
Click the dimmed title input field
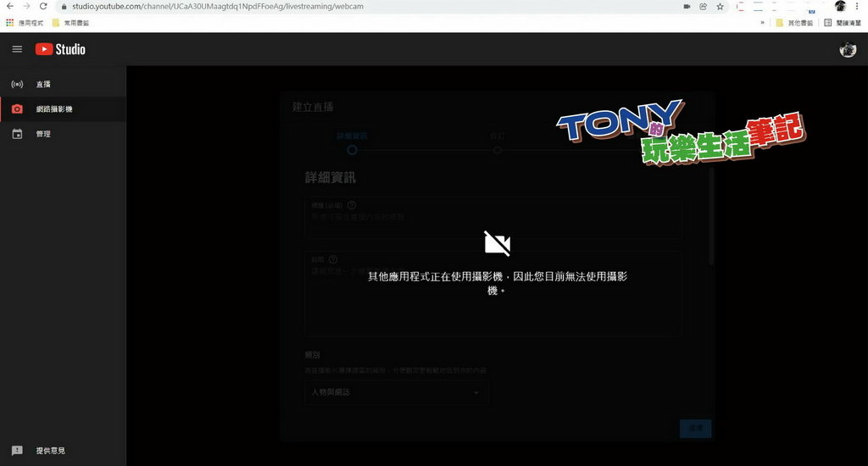point(492,218)
